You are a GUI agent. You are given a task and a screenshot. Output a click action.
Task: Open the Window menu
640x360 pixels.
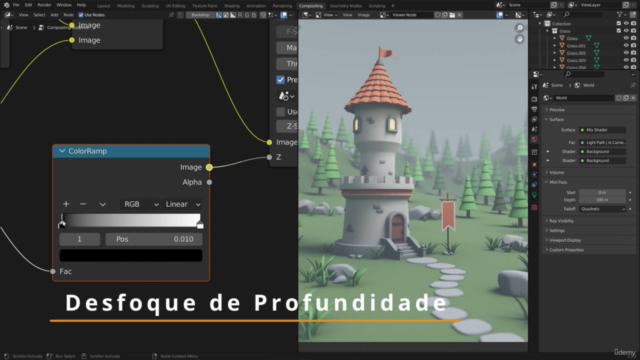64,5
